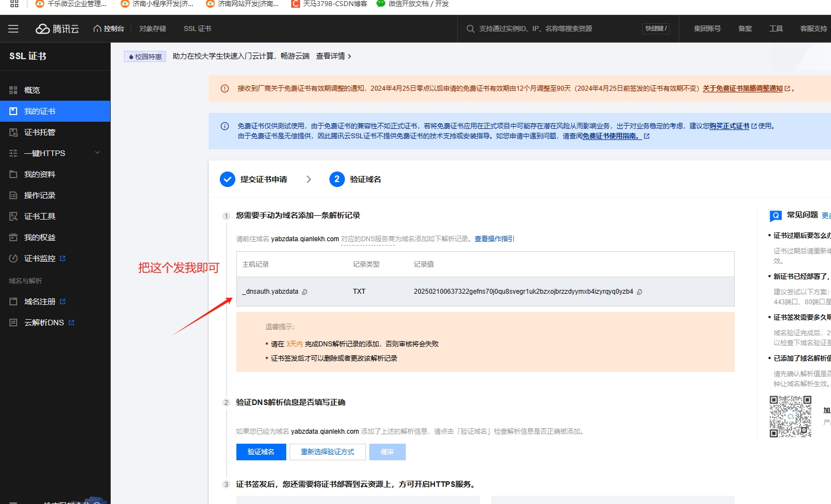Open the browser apps grid icon
The height and width of the screenshot is (504, 831).
(14, 3)
